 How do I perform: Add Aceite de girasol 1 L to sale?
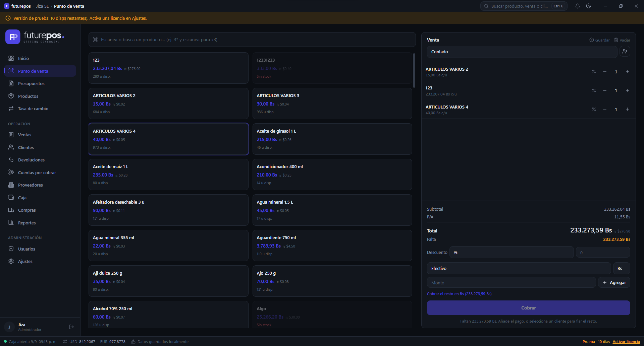coord(332,139)
